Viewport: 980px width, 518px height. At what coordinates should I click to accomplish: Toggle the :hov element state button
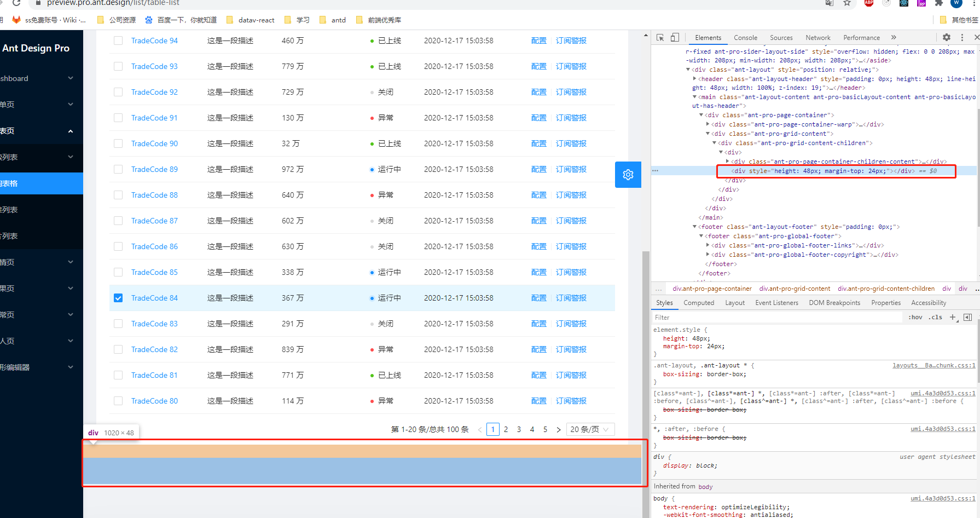pyautogui.click(x=915, y=317)
